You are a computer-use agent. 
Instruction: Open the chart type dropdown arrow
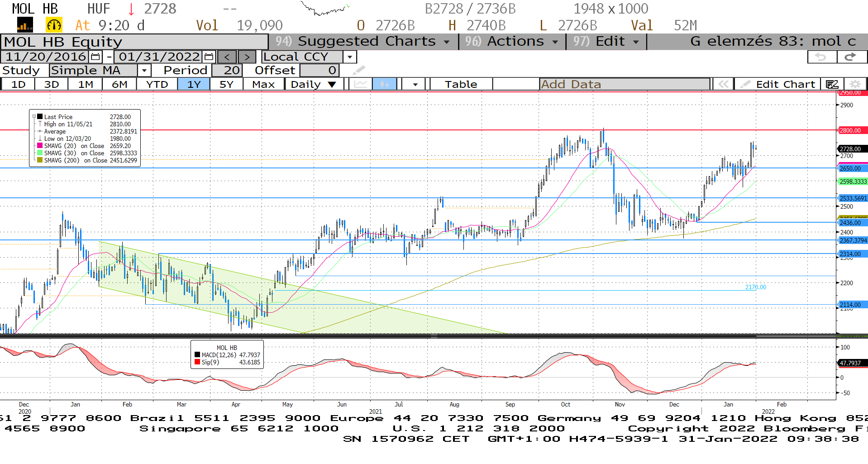[x=415, y=84]
